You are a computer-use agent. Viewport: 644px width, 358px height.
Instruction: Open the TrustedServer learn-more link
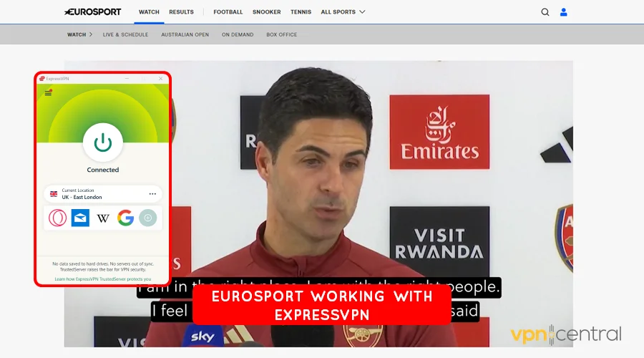pos(102,279)
